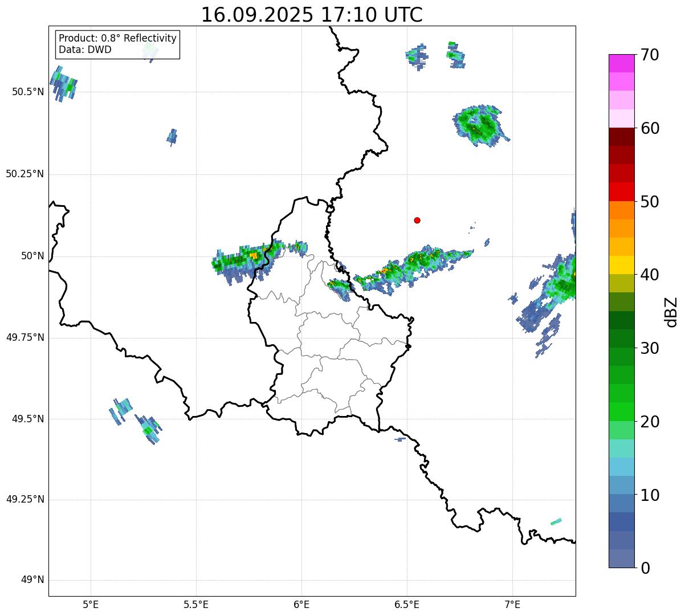685x616 pixels.
Task: Click the "49.75°N" latitude label
Action: coord(25,337)
